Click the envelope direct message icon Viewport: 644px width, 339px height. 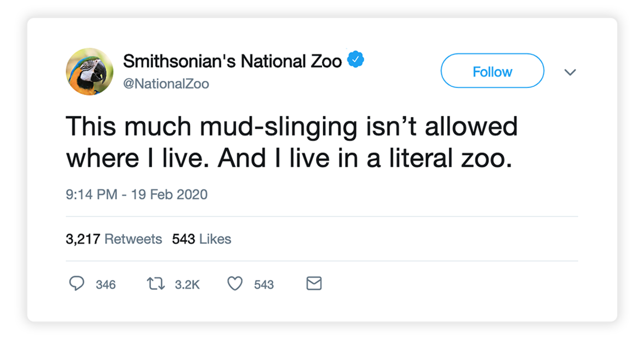coord(314,284)
